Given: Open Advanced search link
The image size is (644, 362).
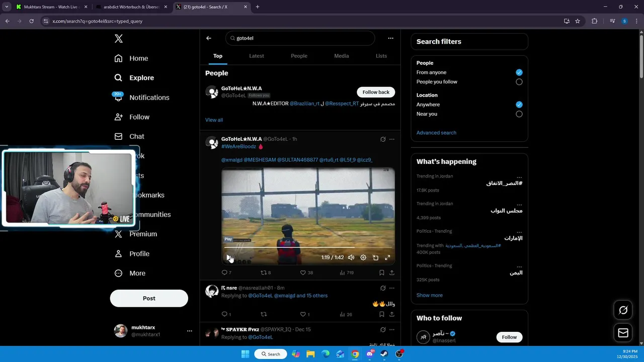Looking at the screenshot, I should pos(436,133).
